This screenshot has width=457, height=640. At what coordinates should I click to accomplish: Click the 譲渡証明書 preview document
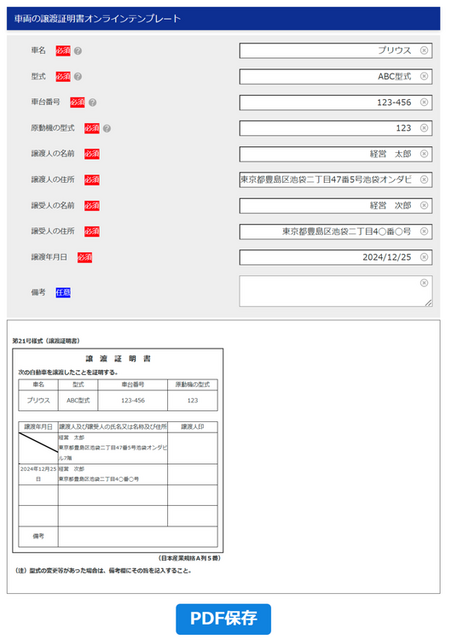(x=118, y=450)
